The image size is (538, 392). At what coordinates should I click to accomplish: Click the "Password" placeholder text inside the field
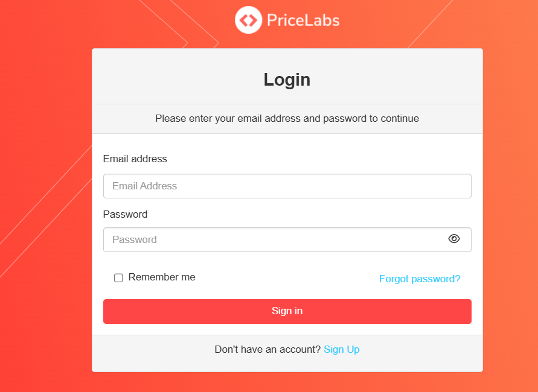coord(135,239)
